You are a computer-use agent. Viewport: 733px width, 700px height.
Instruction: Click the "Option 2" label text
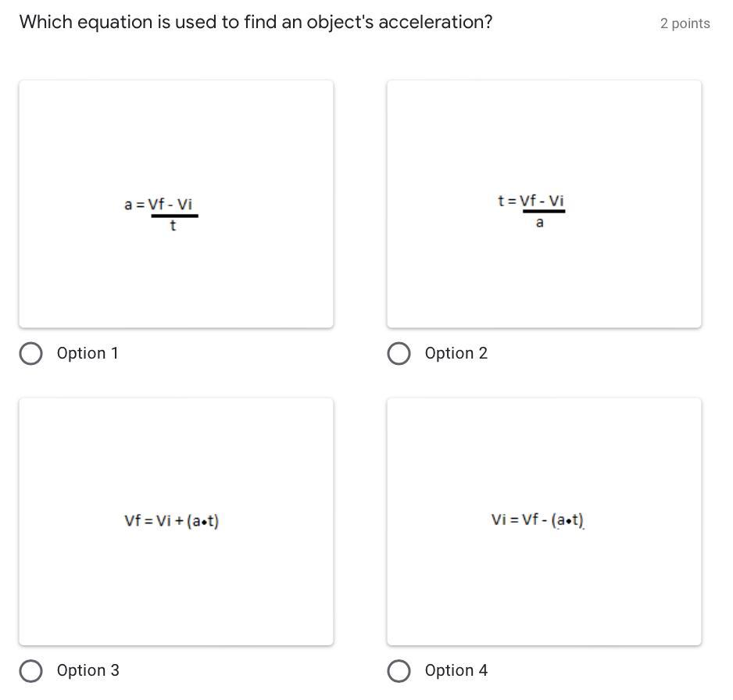coord(456,353)
